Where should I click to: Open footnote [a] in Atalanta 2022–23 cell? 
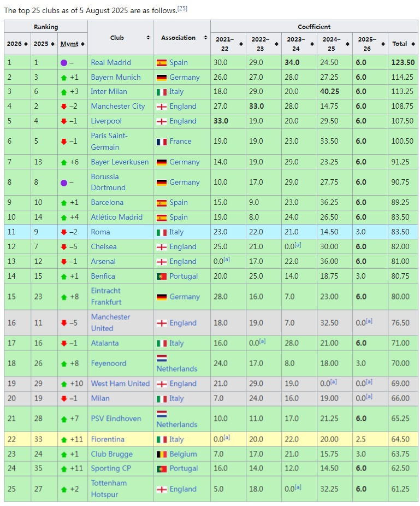coord(263,341)
